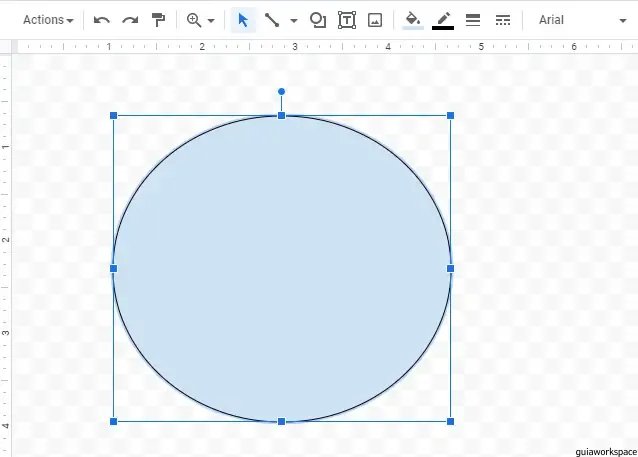Open the Actions menu
The width and height of the screenshot is (638, 457).
[x=48, y=20]
